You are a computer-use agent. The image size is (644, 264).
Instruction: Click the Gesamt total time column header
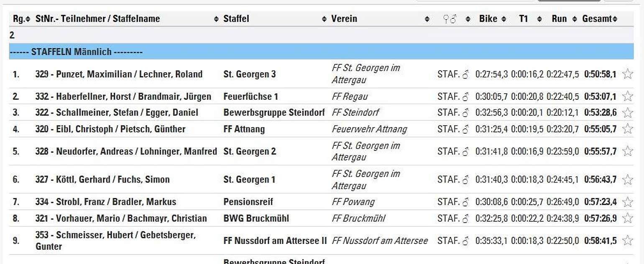click(597, 19)
